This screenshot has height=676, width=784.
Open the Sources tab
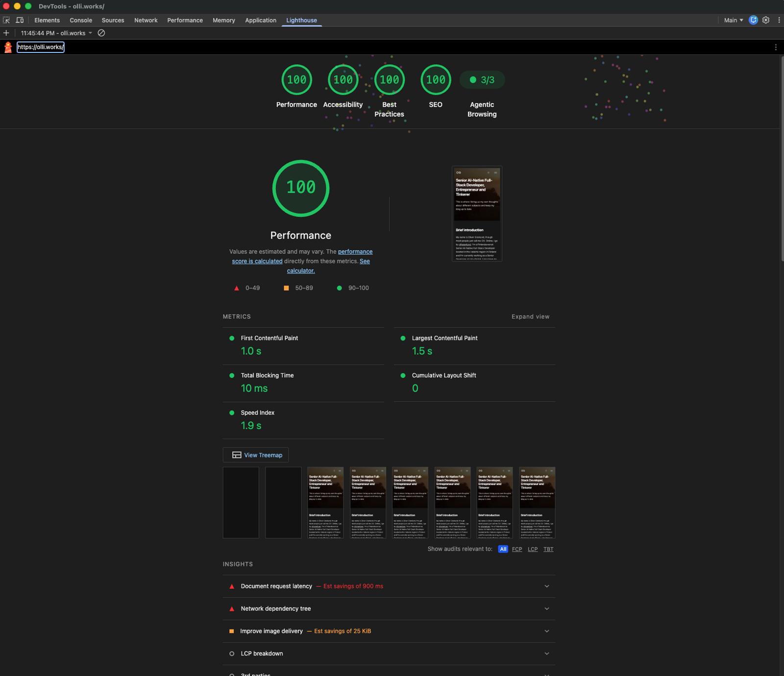[x=113, y=20]
